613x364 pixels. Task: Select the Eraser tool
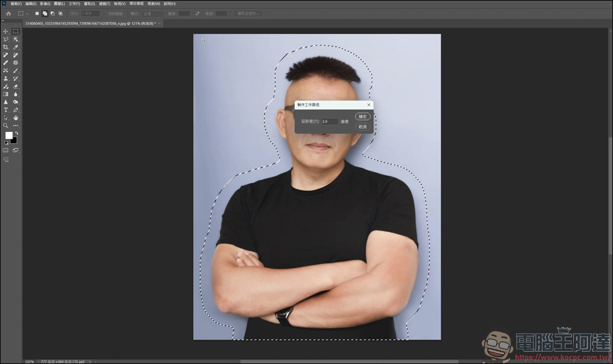click(16, 86)
